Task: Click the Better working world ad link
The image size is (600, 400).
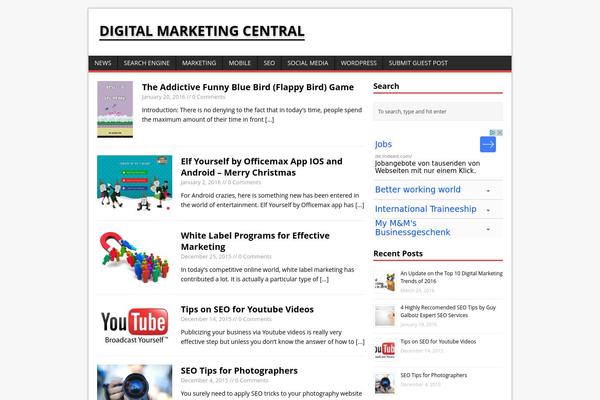Action: click(418, 189)
